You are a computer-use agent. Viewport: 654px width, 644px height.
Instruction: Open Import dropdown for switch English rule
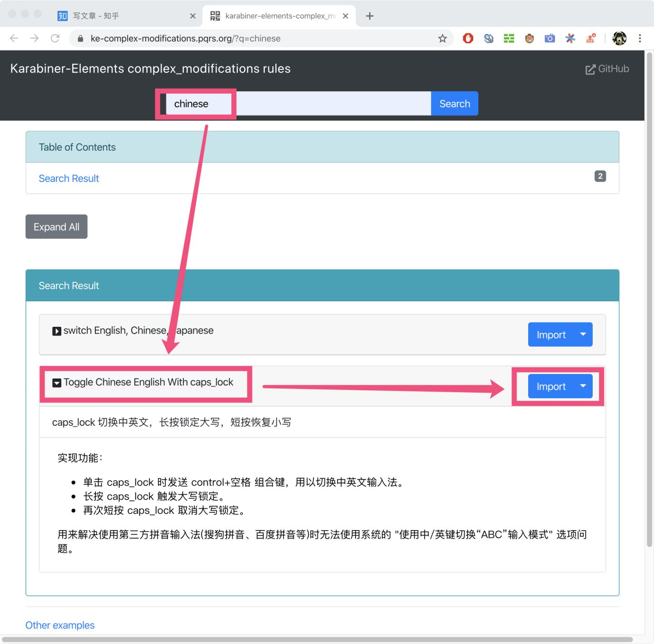pyautogui.click(x=583, y=334)
